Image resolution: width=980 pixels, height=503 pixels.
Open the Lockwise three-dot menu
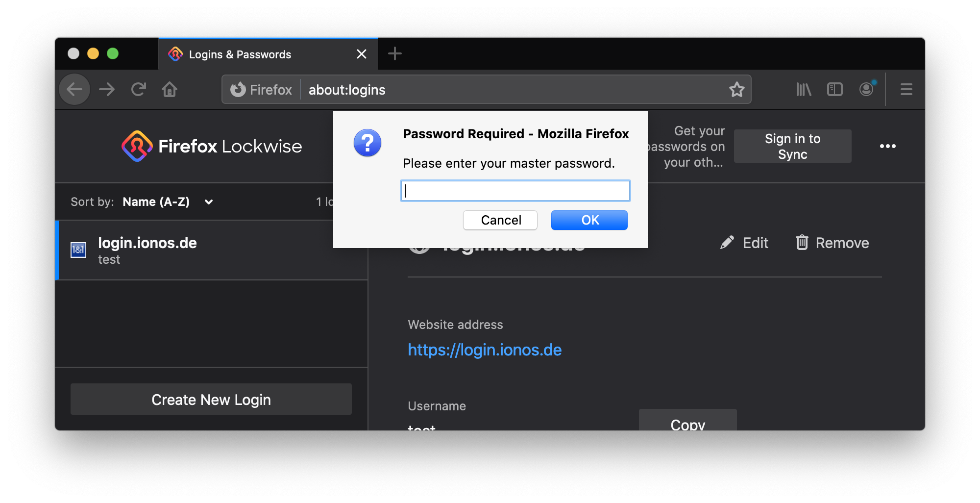(x=887, y=146)
